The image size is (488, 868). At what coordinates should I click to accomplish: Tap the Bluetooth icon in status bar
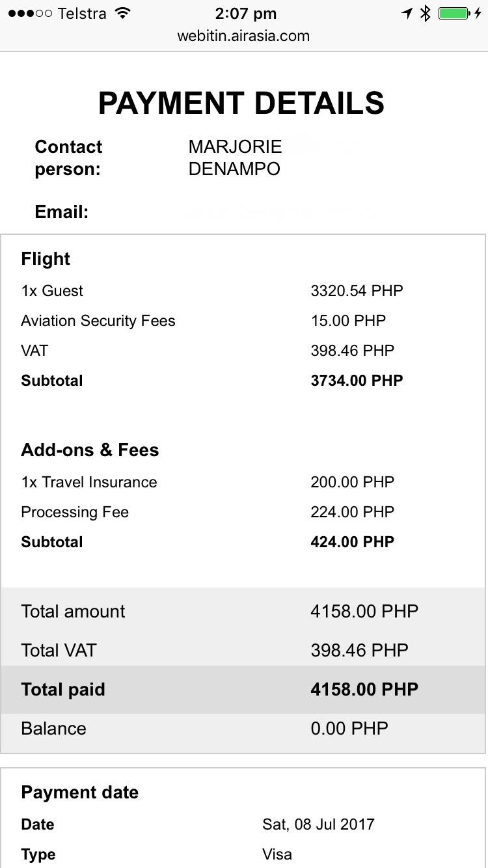(426, 13)
